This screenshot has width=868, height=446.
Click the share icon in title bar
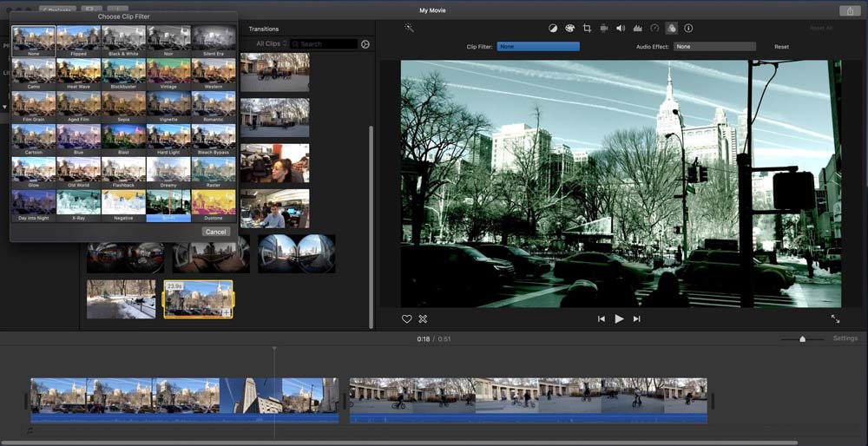(850, 11)
